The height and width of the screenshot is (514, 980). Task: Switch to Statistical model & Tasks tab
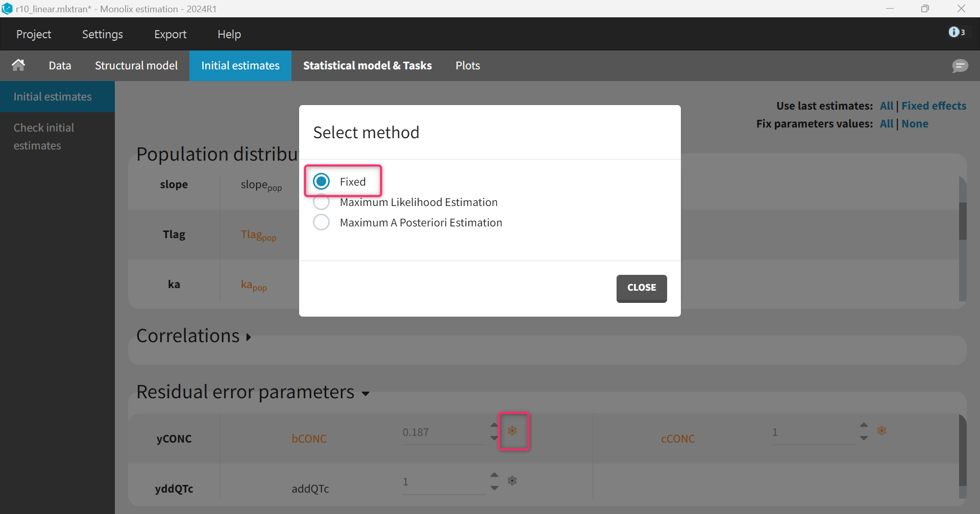[x=367, y=66]
